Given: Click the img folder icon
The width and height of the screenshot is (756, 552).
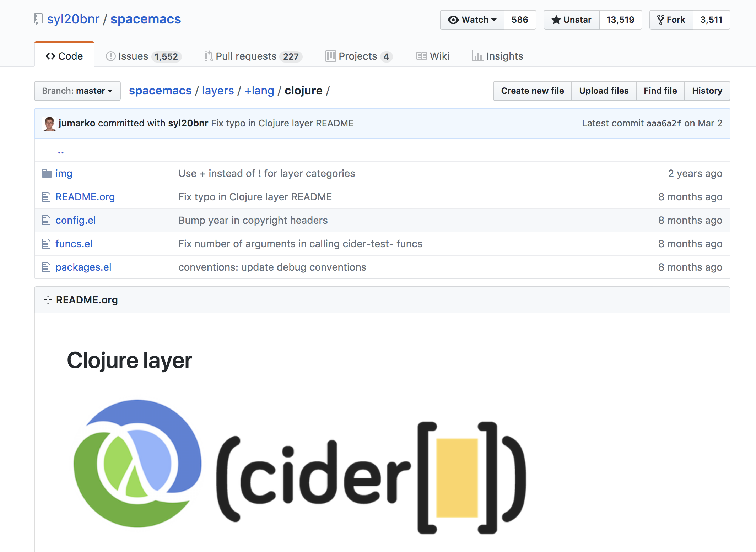Looking at the screenshot, I should point(47,173).
